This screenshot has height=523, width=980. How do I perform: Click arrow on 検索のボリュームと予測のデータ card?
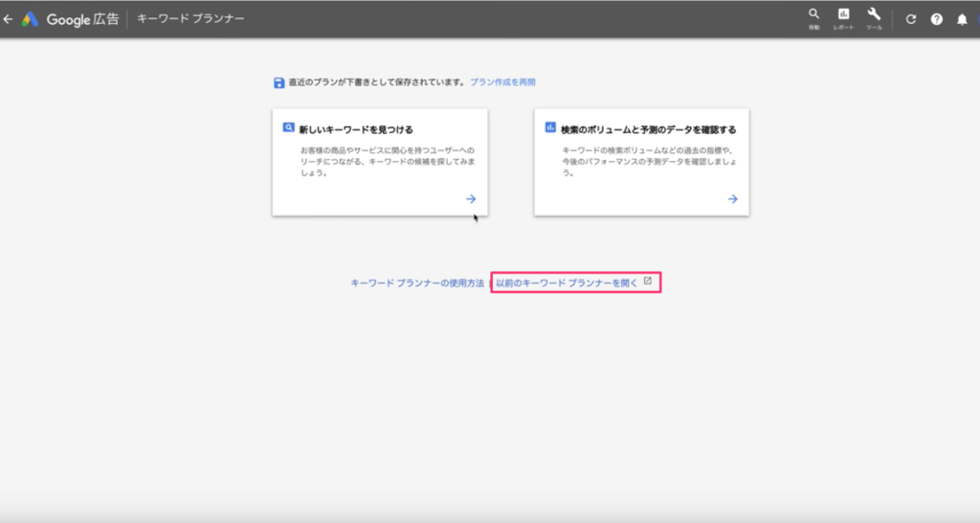pyautogui.click(x=732, y=199)
